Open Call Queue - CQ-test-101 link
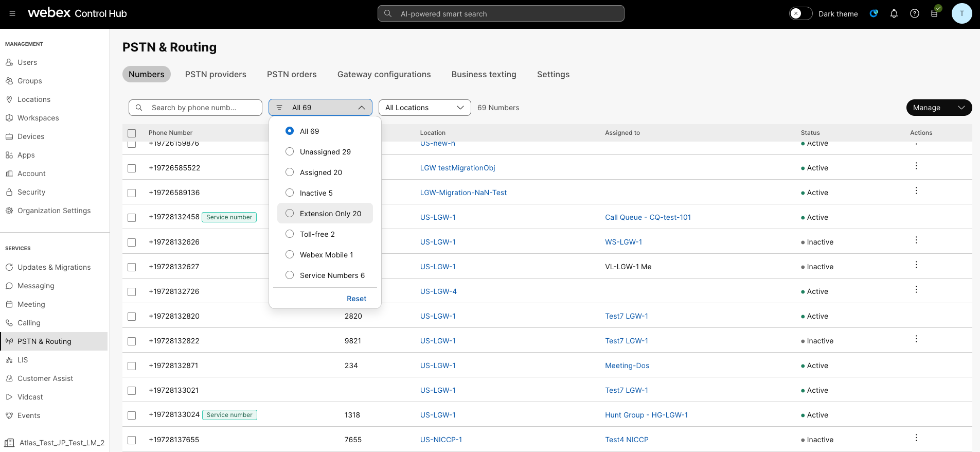This screenshot has width=980, height=452. pos(648,217)
